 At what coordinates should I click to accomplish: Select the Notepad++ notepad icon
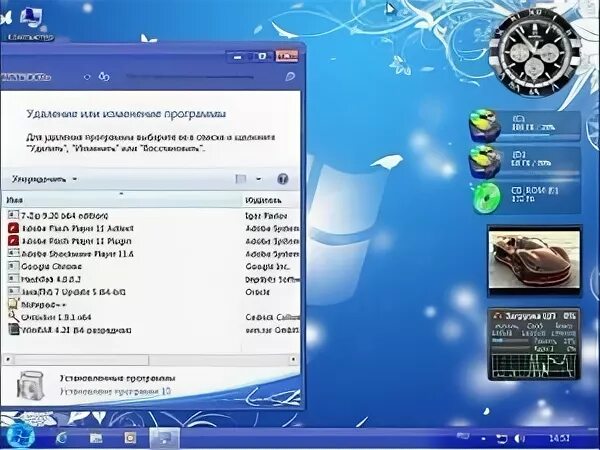(x=13, y=305)
